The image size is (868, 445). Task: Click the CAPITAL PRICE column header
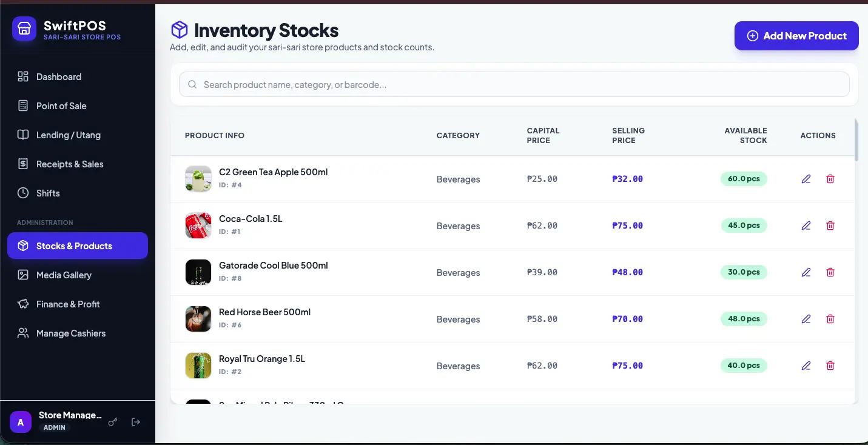543,136
